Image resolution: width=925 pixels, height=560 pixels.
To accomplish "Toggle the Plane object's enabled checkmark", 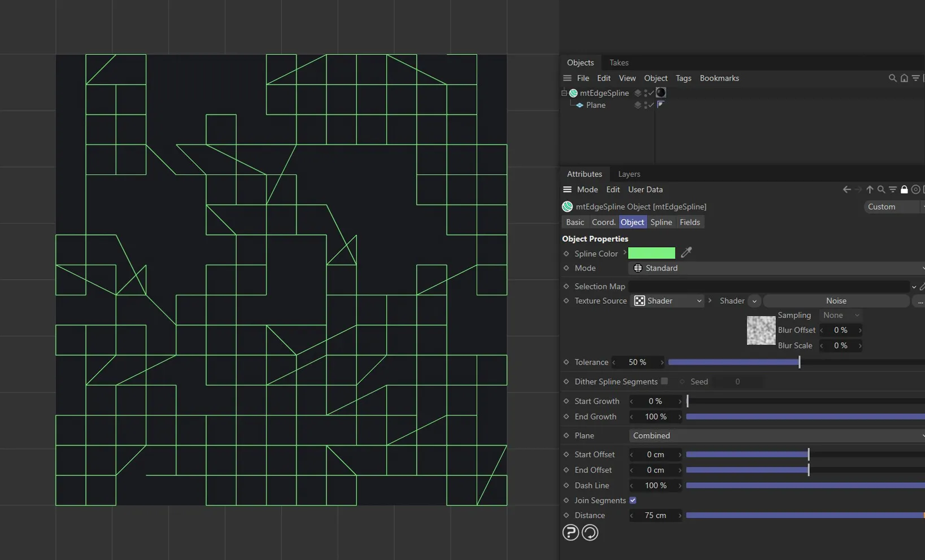I will (651, 106).
